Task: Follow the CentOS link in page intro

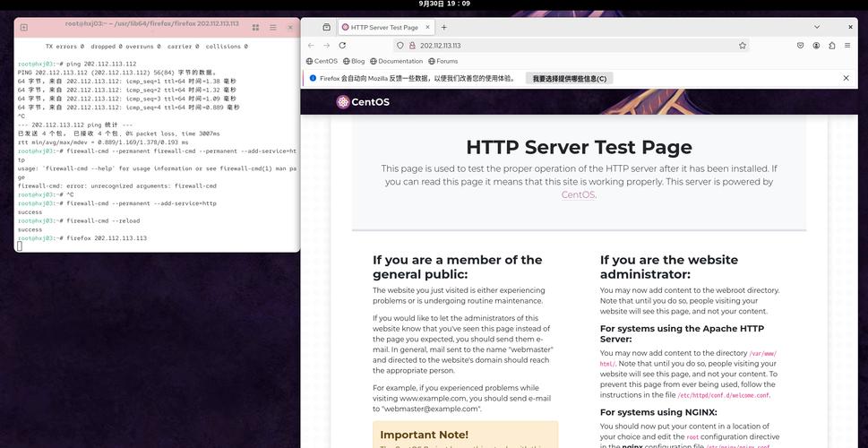Action: (x=578, y=194)
